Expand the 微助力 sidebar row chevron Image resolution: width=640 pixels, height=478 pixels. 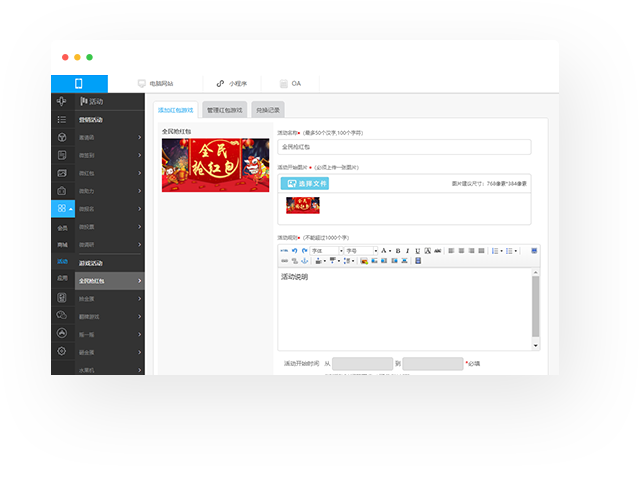140,191
